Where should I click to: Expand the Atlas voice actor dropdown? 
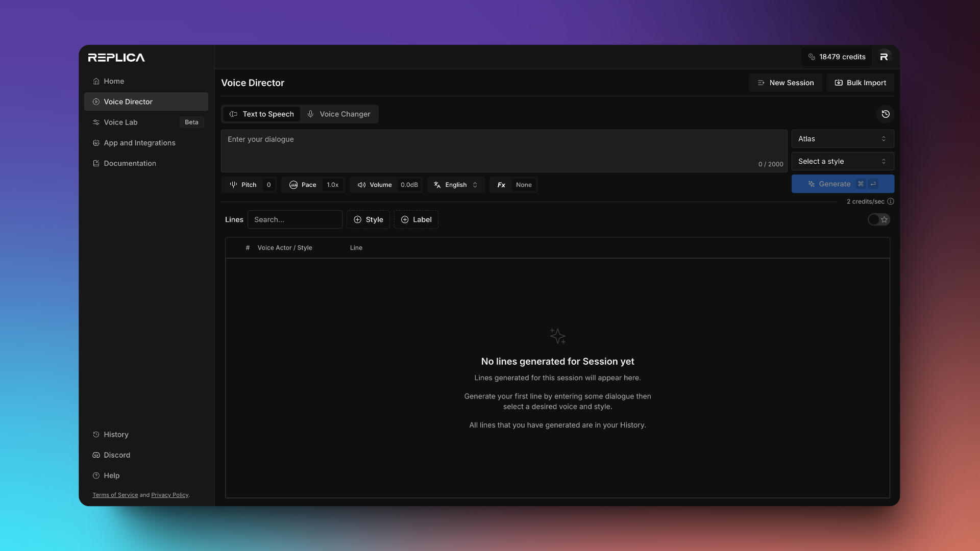click(x=843, y=139)
